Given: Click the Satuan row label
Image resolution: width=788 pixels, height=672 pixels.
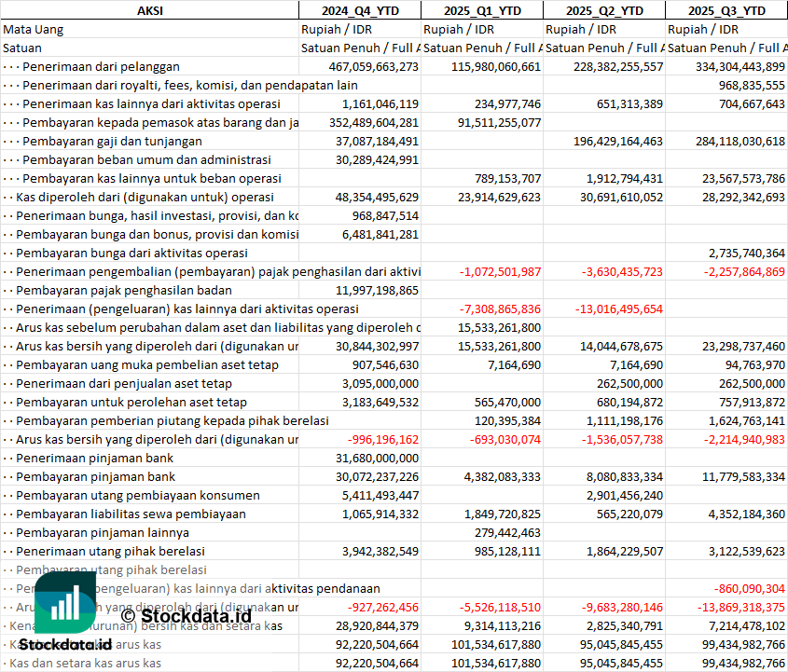Looking at the screenshot, I should [22, 48].
